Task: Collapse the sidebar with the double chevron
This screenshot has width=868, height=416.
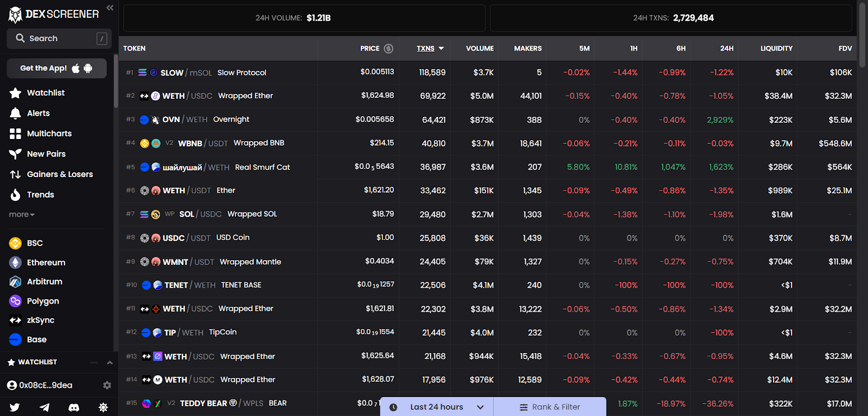Action: [x=110, y=8]
